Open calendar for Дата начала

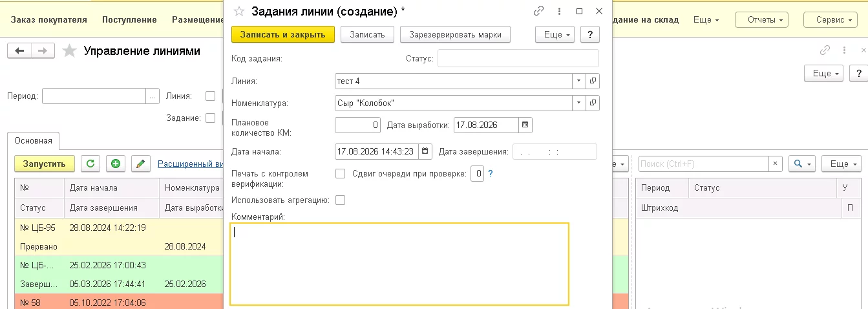tap(425, 151)
